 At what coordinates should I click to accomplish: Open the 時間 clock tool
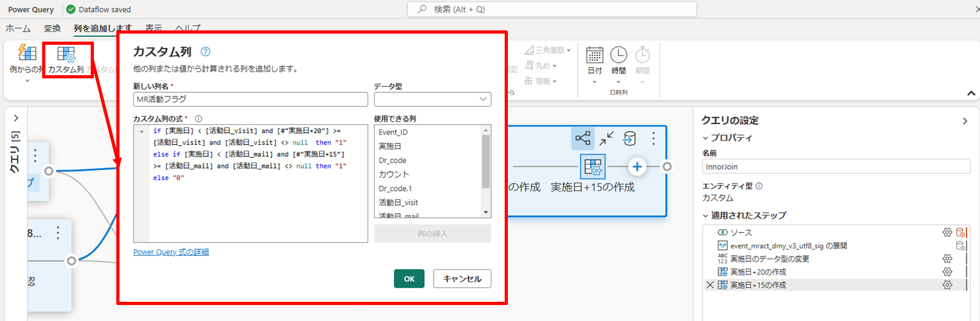tap(618, 55)
